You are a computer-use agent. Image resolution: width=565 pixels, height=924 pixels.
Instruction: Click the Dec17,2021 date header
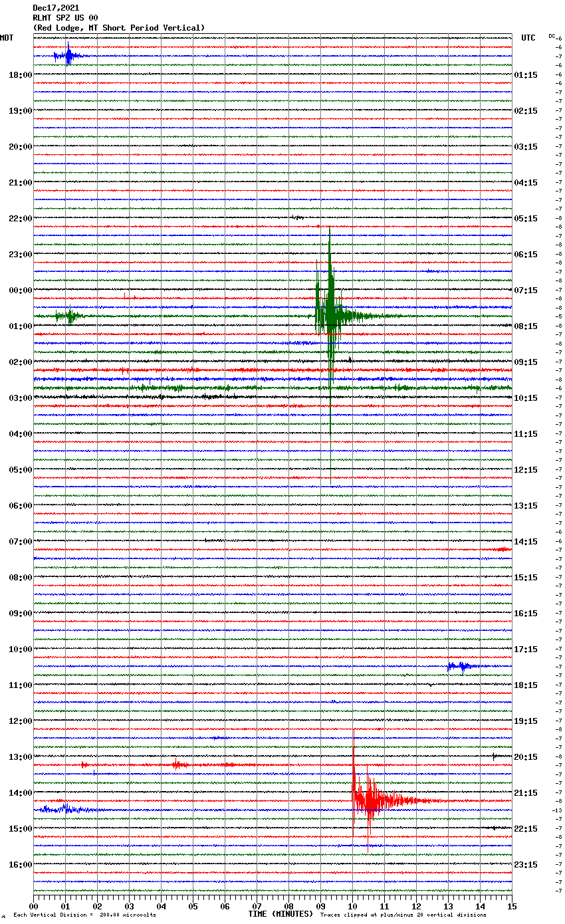(x=56, y=8)
